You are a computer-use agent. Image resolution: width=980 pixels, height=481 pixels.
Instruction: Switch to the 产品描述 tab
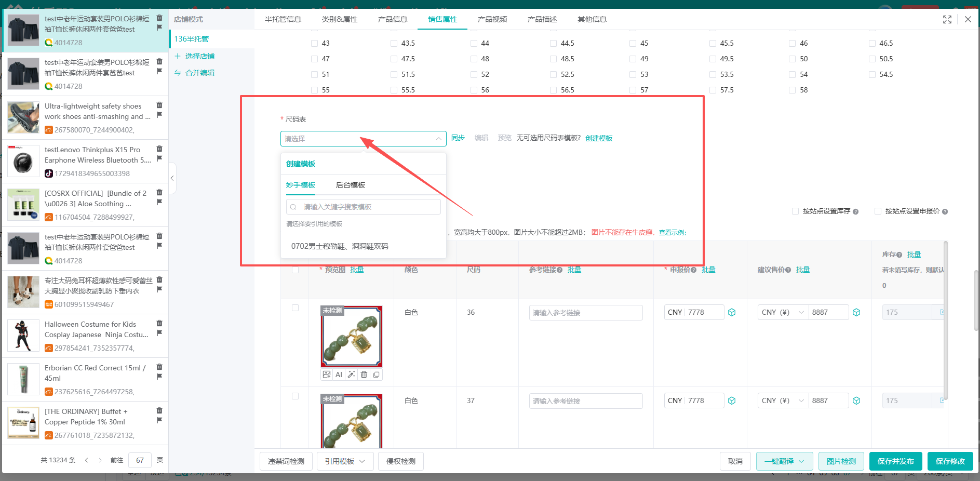(542, 19)
